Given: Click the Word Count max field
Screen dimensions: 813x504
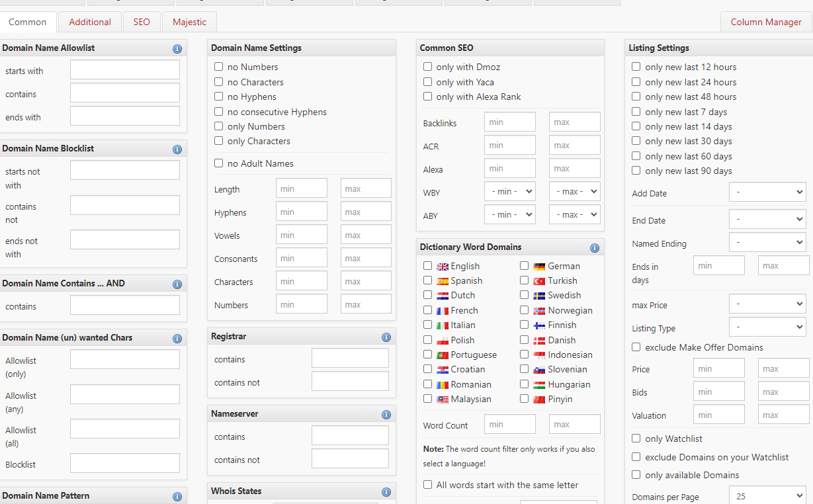Looking at the screenshot, I should 575,425.
